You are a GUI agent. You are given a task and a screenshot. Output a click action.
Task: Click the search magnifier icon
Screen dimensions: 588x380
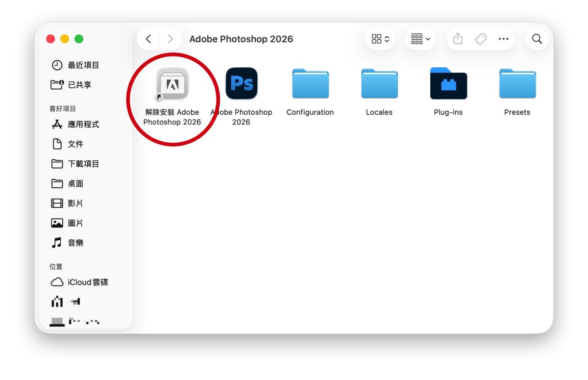[x=537, y=39]
